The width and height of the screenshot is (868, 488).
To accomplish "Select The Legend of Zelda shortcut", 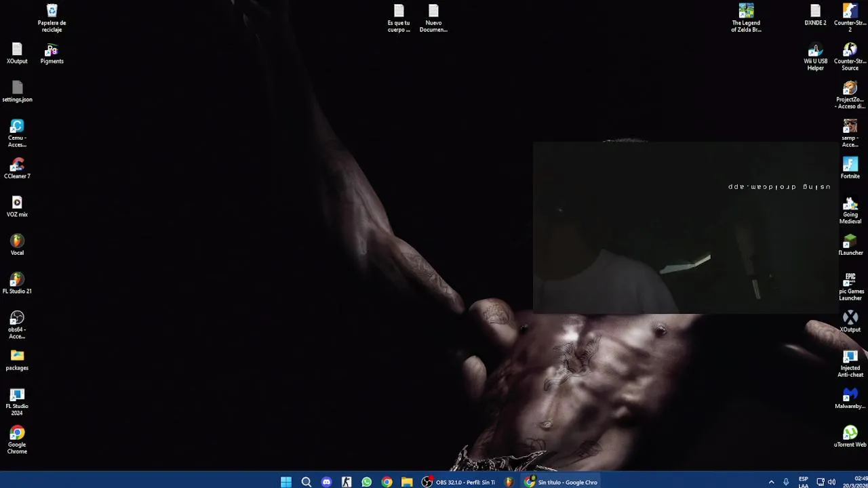I will (x=746, y=18).
